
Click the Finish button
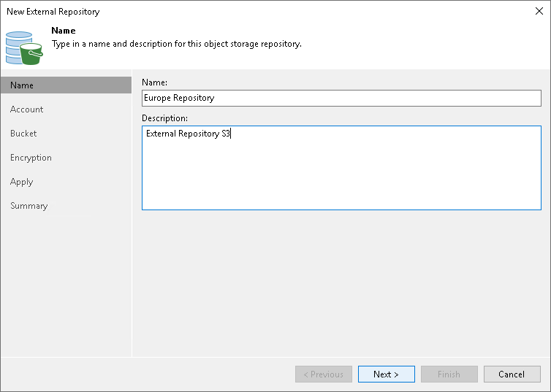(449, 374)
